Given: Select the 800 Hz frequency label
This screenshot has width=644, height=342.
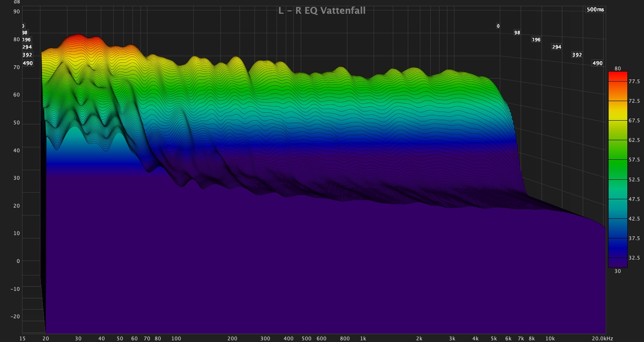Looking at the screenshot, I should 345,338.
